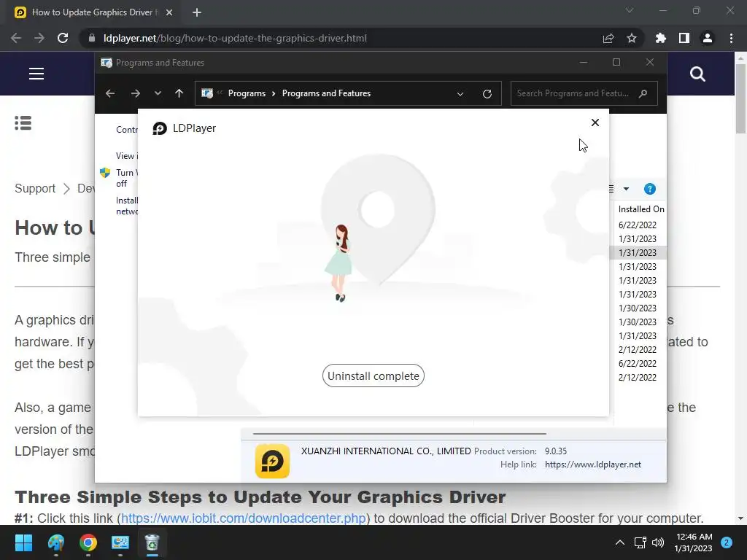The image size is (747, 560).
Task: Select the row installed on 6/22/2022 at top
Action: pos(638,225)
